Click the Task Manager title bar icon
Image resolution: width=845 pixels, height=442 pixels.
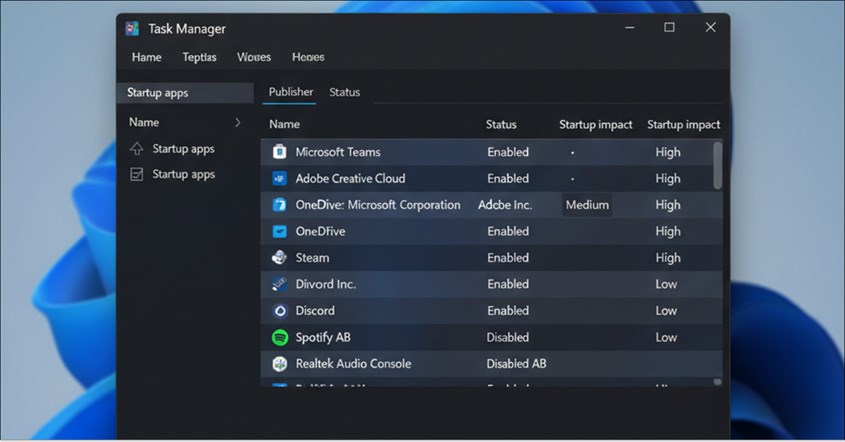pos(132,29)
